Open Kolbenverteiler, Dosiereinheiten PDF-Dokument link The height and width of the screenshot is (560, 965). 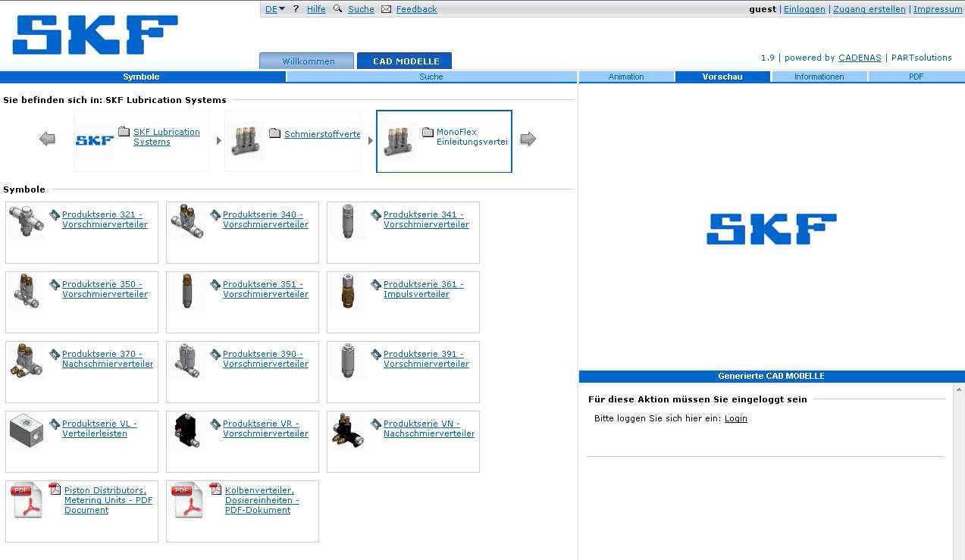(262, 500)
